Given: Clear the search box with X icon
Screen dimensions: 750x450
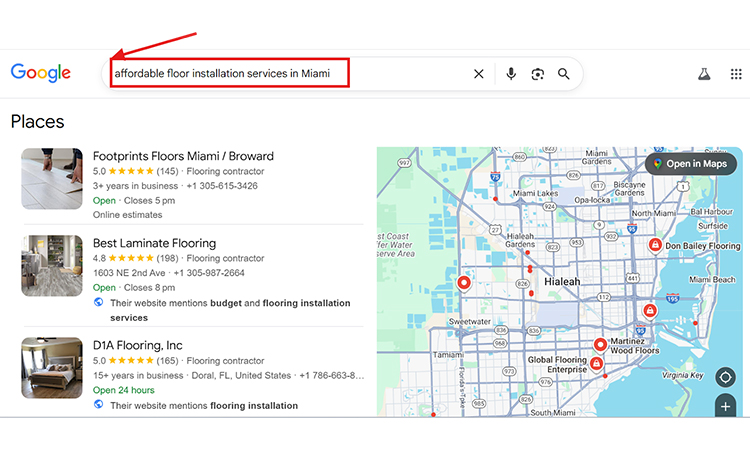Looking at the screenshot, I should [478, 74].
